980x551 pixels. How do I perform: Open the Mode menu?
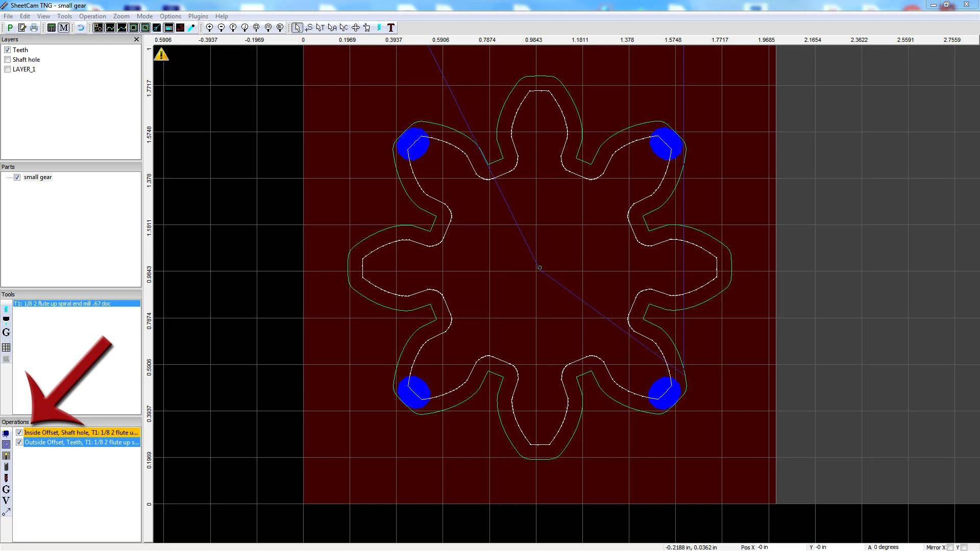click(144, 16)
